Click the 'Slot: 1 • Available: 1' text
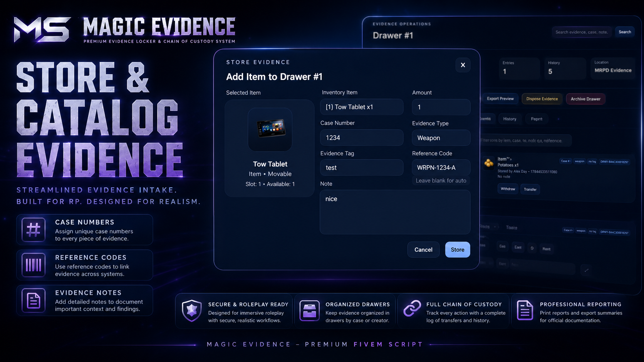644x362 pixels. coord(270,184)
